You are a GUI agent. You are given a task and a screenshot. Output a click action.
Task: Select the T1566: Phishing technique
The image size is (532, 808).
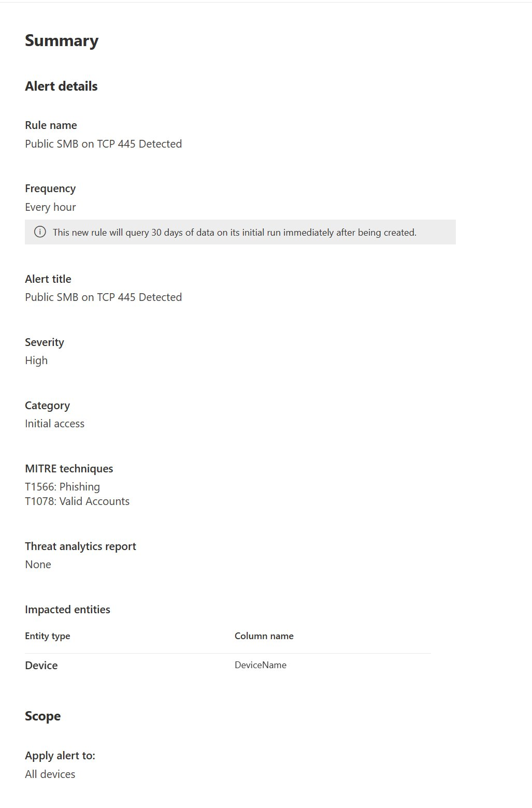[62, 487]
